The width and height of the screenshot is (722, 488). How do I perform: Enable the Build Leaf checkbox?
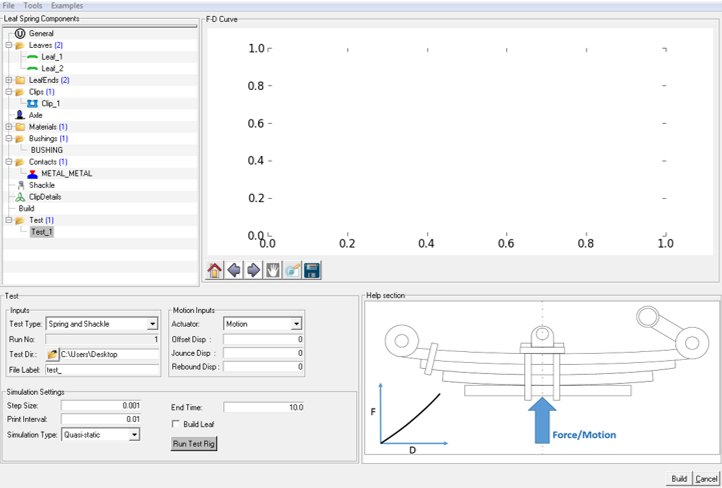(x=177, y=424)
